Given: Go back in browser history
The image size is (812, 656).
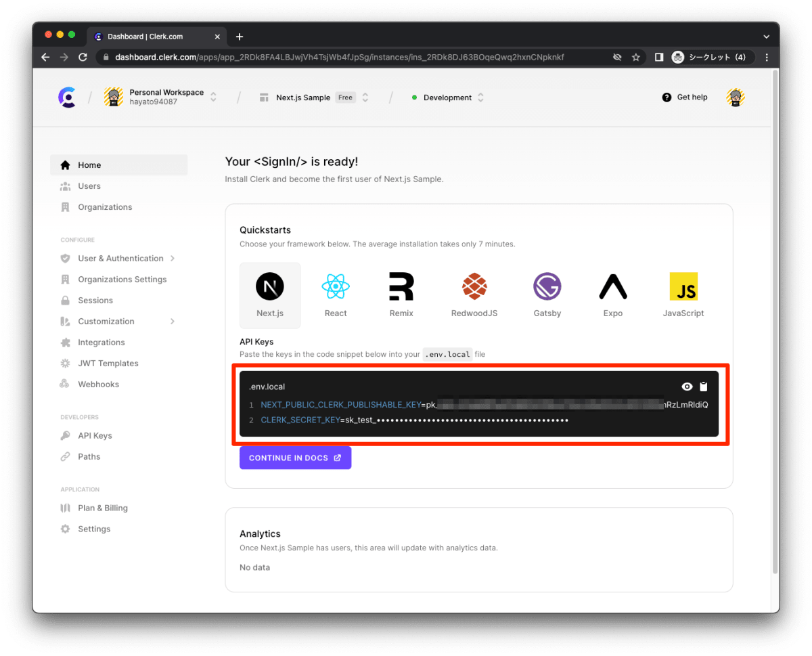Looking at the screenshot, I should click(x=45, y=58).
